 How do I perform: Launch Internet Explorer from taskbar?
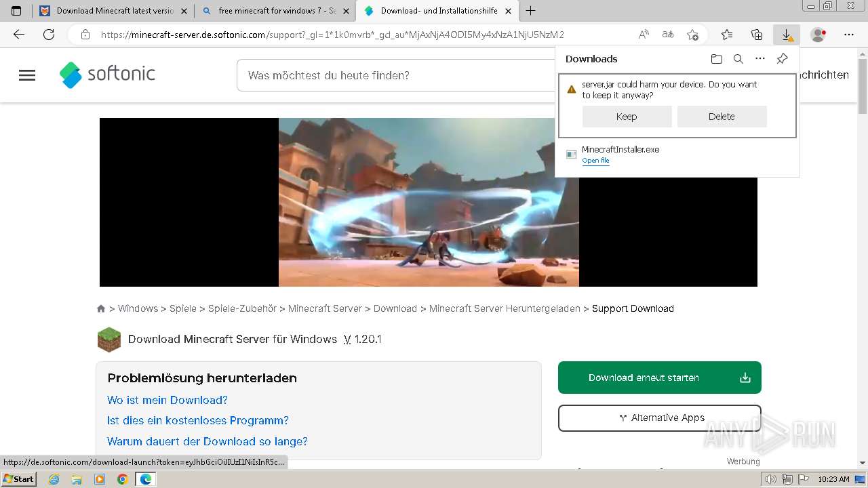(x=54, y=479)
